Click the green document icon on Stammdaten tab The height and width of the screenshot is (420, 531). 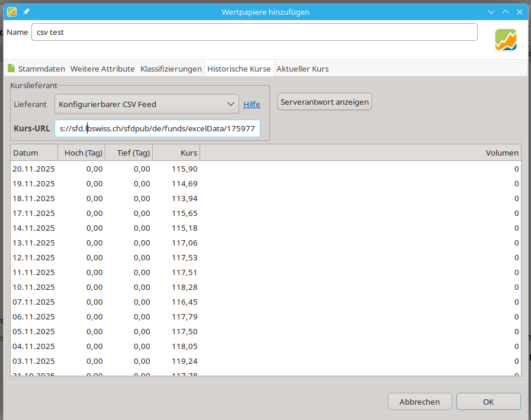[11, 69]
